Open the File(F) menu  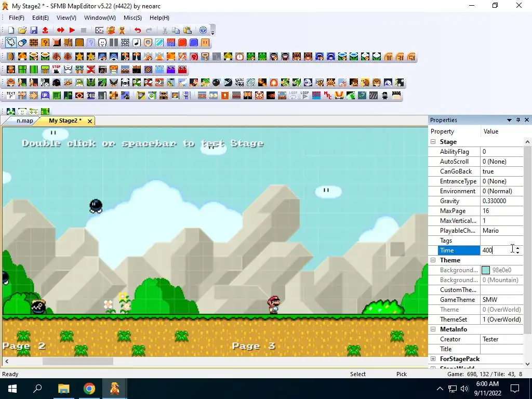(x=16, y=18)
